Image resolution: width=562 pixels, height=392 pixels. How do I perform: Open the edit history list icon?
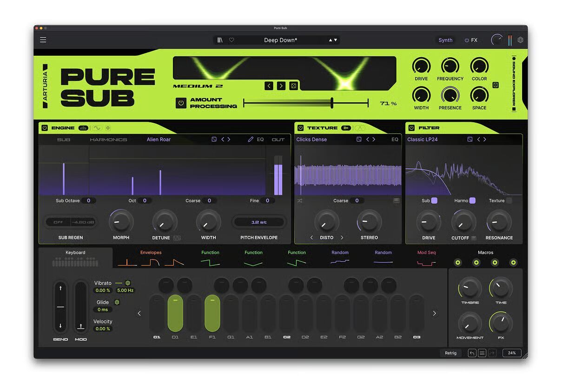482,353
